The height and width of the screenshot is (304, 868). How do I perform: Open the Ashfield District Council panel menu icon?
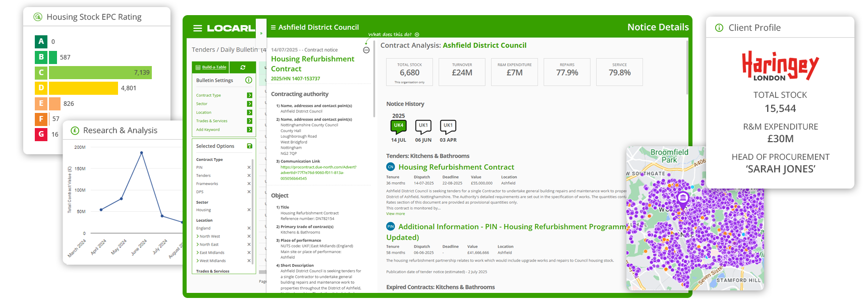point(273,27)
